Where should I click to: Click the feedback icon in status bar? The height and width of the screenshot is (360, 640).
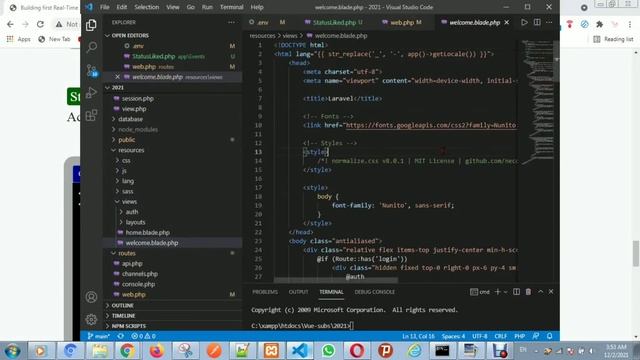click(x=536, y=336)
